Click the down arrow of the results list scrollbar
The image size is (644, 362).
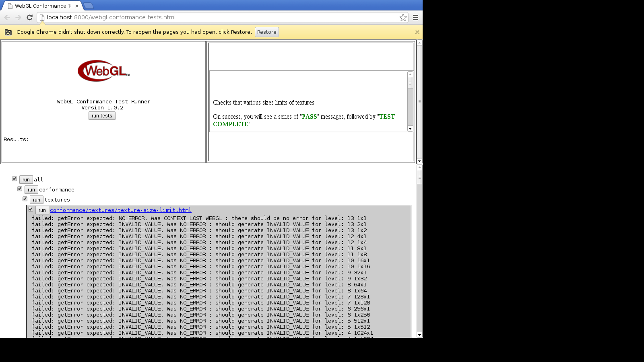(419, 335)
